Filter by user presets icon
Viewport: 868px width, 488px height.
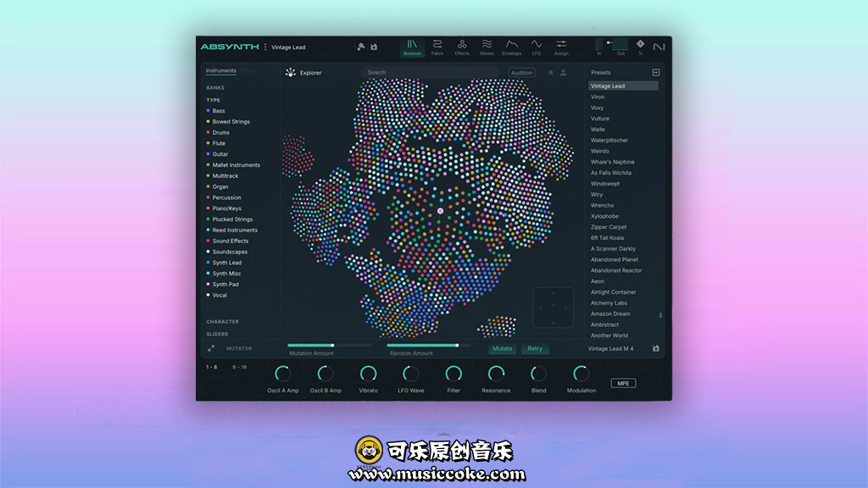[564, 73]
